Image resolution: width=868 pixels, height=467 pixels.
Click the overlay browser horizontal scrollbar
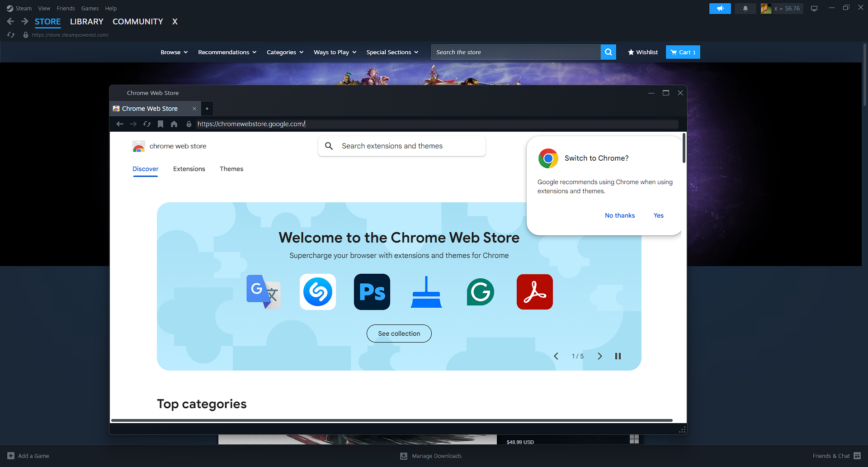392,420
